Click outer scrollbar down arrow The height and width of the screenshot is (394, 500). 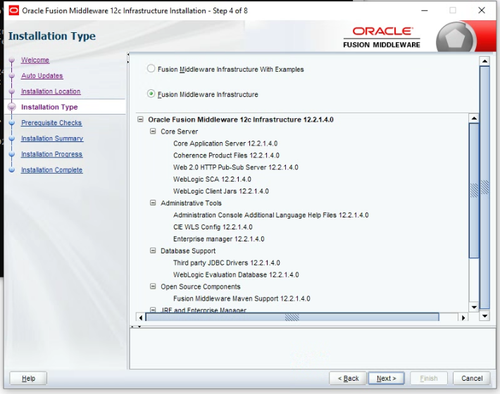pos(484,316)
